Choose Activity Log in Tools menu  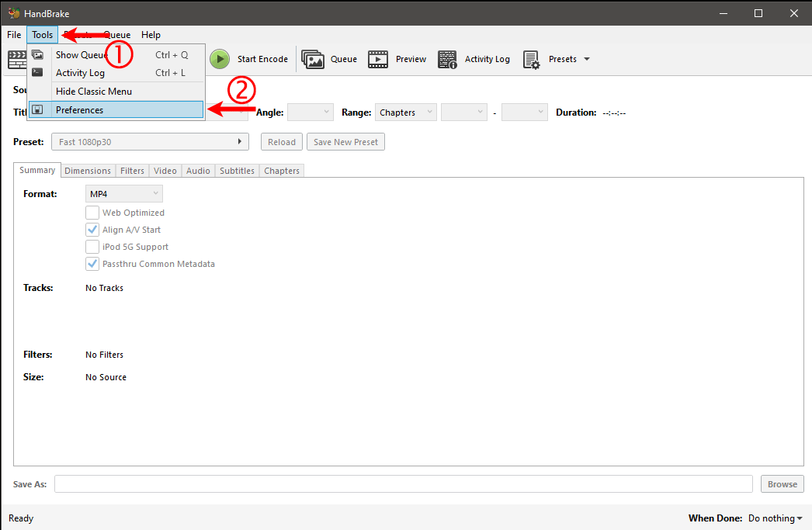coord(116,73)
